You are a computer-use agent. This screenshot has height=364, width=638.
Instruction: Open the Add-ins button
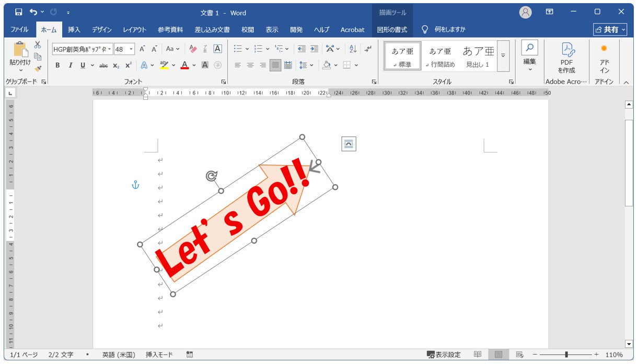605,57
